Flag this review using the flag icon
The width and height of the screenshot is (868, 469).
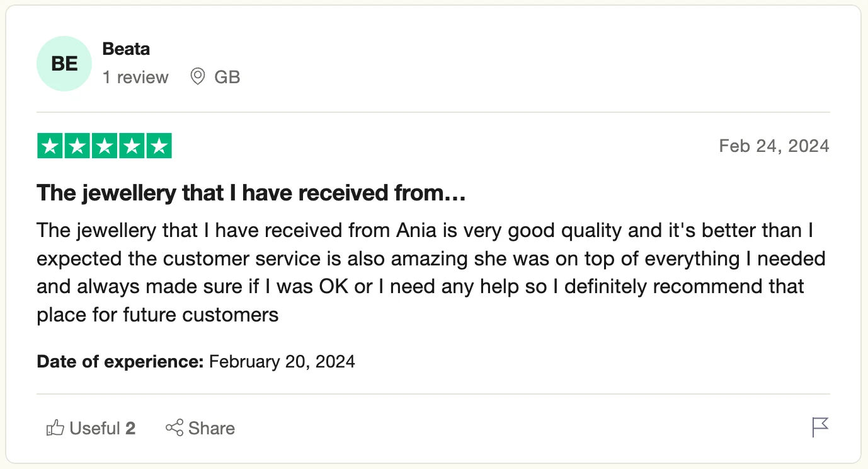pos(820,427)
